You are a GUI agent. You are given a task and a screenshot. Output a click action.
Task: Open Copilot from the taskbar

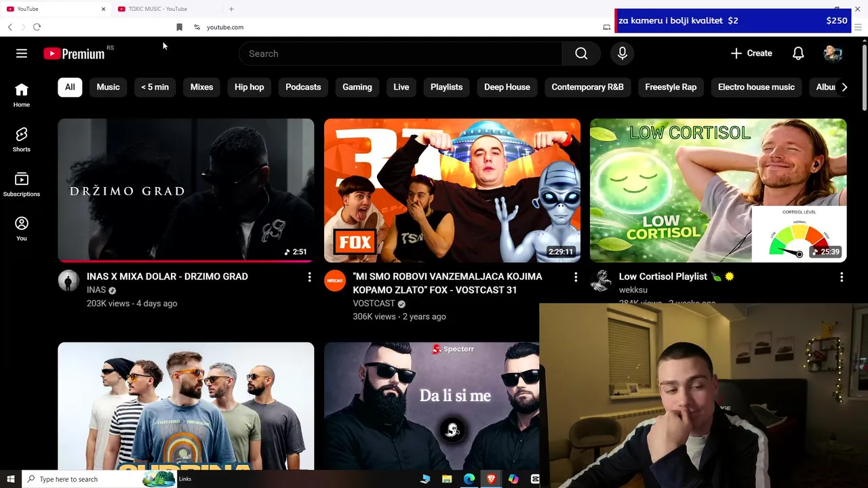[x=513, y=479]
